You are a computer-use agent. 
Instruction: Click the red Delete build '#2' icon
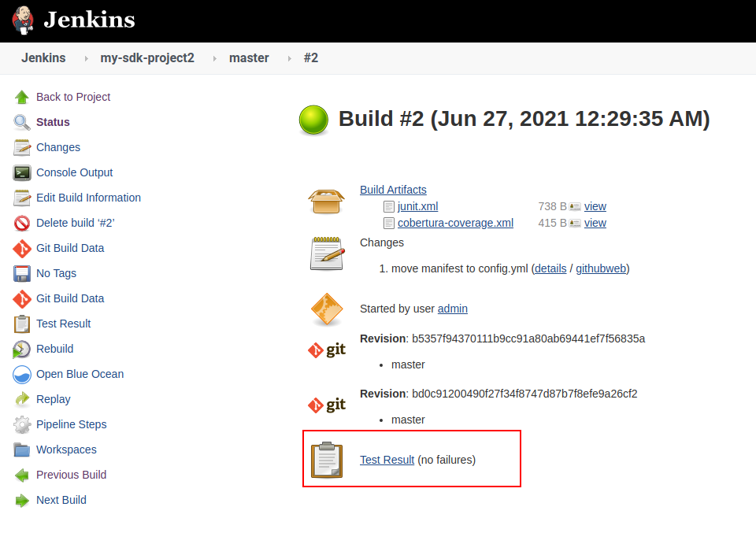[x=22, y=223]
